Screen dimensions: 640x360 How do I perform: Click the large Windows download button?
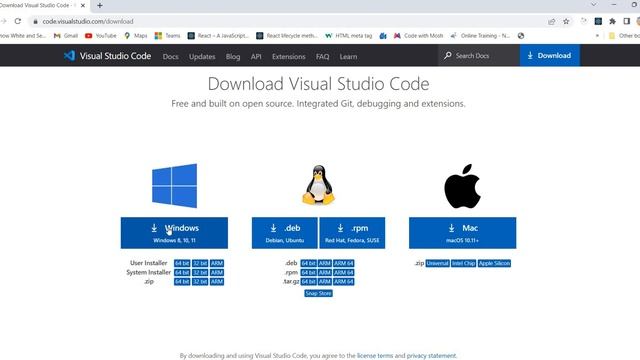[174, 233]
